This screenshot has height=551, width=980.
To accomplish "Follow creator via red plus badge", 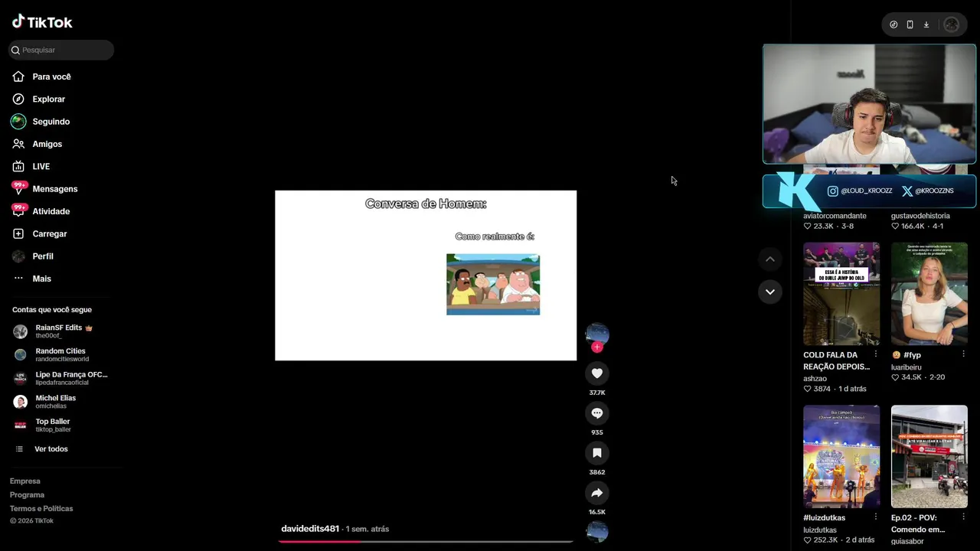I will pyautogui.click(x=597, y=347).
